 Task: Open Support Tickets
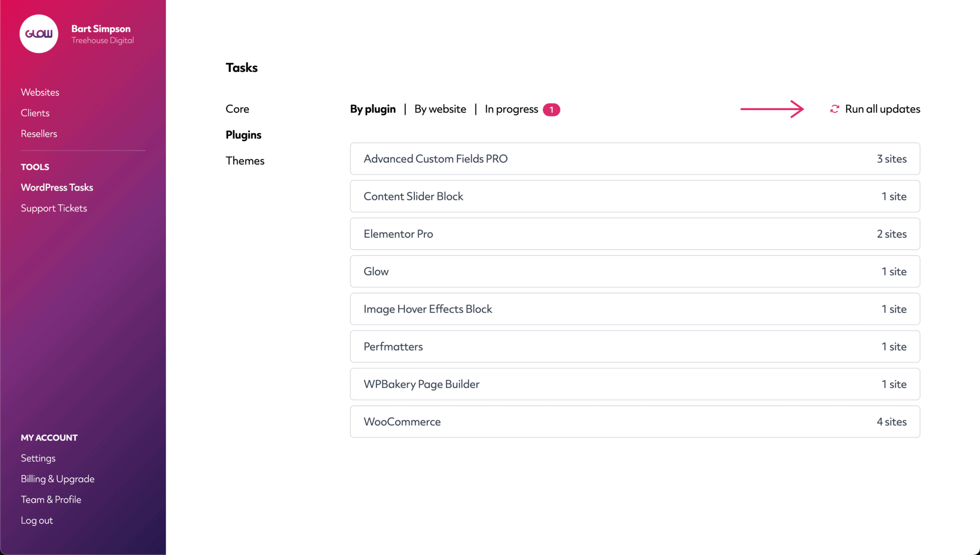click(x=54, y=208)
